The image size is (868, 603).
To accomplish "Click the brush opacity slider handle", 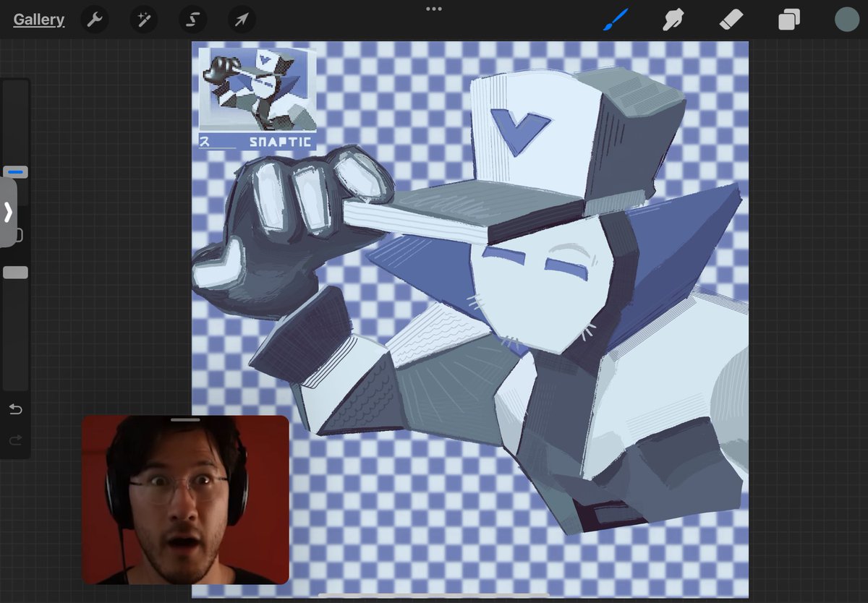I will pyautogui.click(x=15, y=273).
